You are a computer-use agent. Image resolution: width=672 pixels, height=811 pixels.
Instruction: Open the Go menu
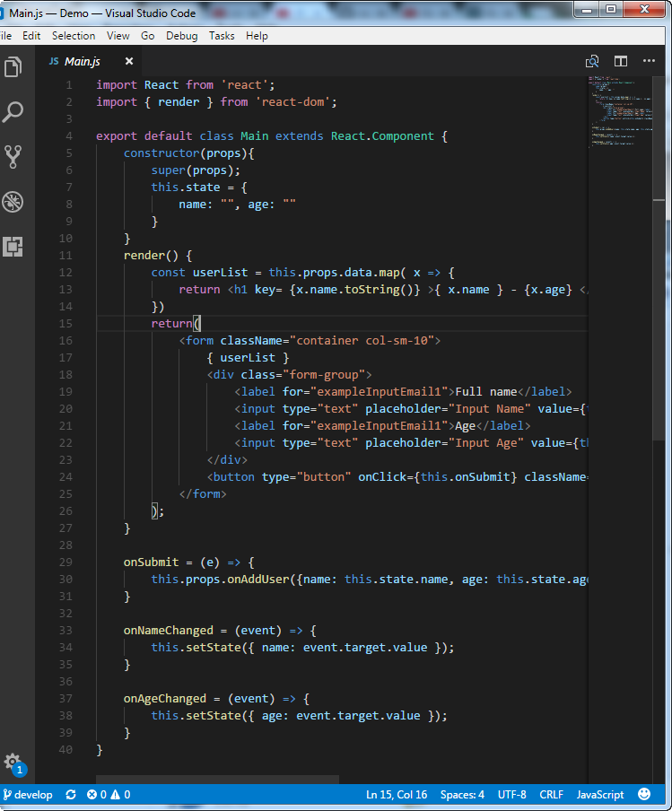[147, 36]
